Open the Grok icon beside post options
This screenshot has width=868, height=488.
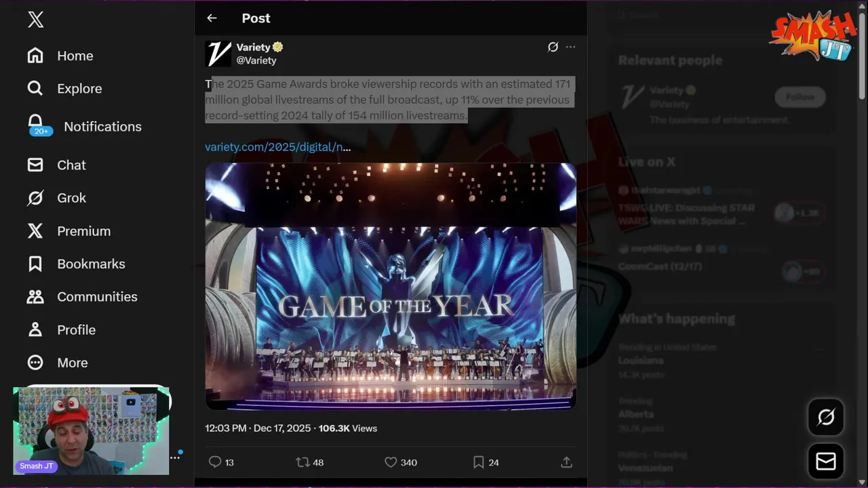coord(553,47)
